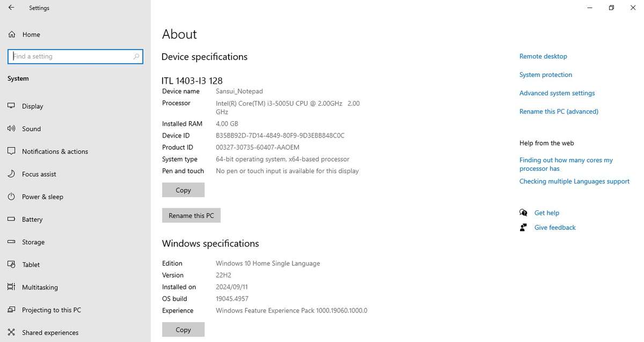Click the back arrow

11,8
